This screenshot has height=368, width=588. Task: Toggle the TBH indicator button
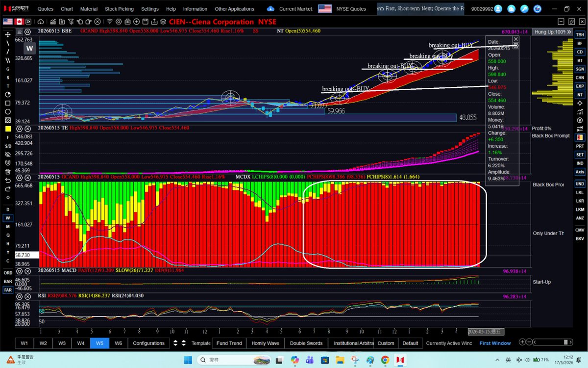580,35
